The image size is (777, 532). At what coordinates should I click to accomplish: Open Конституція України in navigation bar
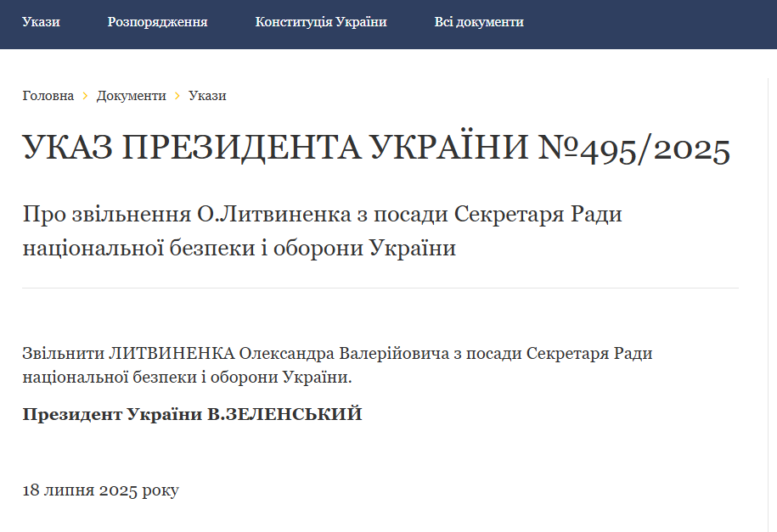pos(321,22)
